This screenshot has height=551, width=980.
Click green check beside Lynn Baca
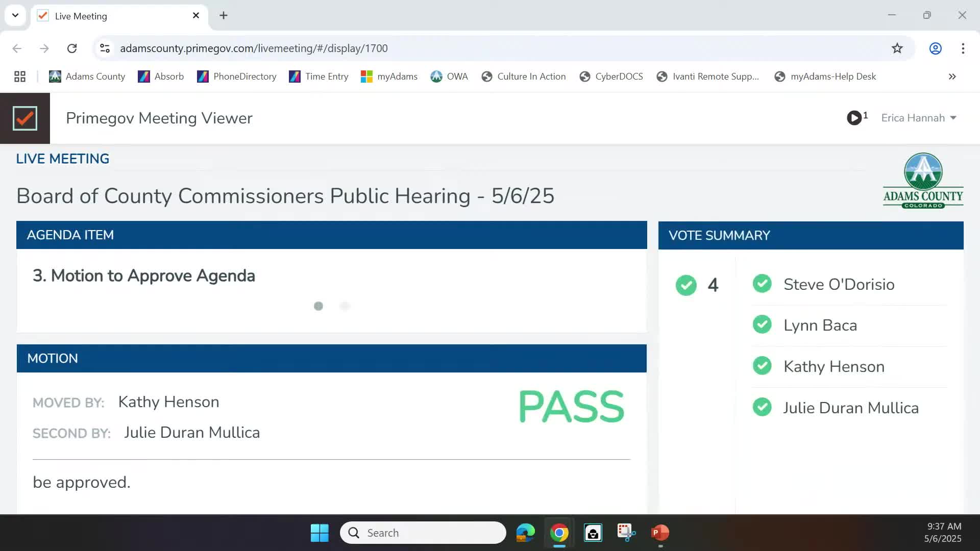tap(762, 324)
